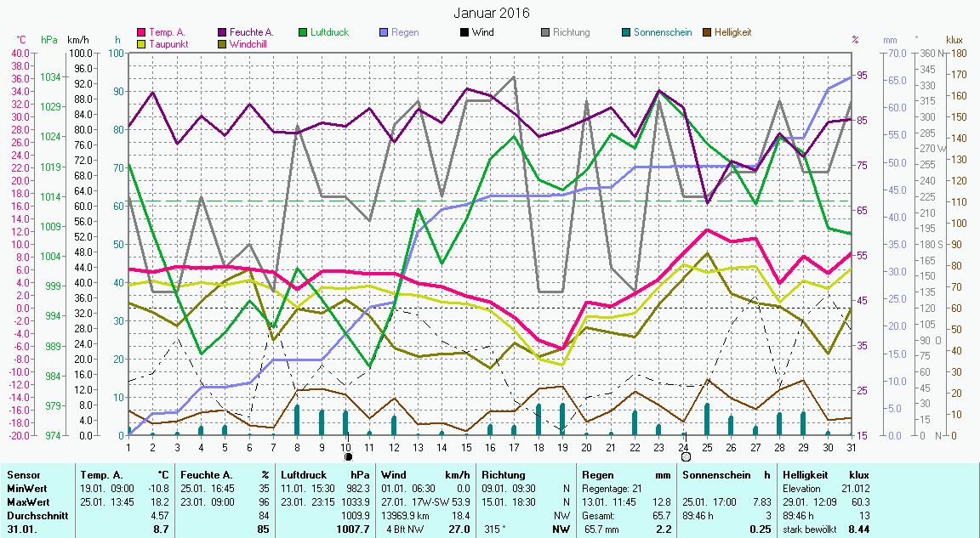Click the MaxWert row label

pos(26,502)
